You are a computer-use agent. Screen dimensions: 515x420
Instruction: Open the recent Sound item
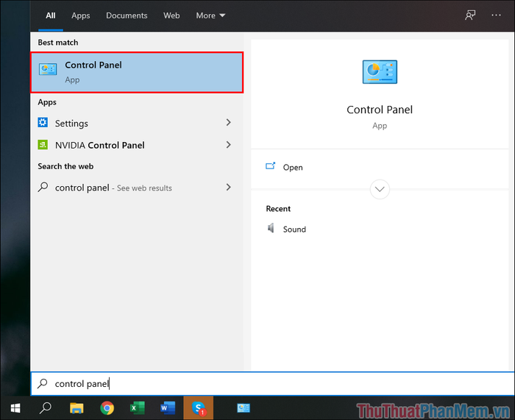click(294, 229)
